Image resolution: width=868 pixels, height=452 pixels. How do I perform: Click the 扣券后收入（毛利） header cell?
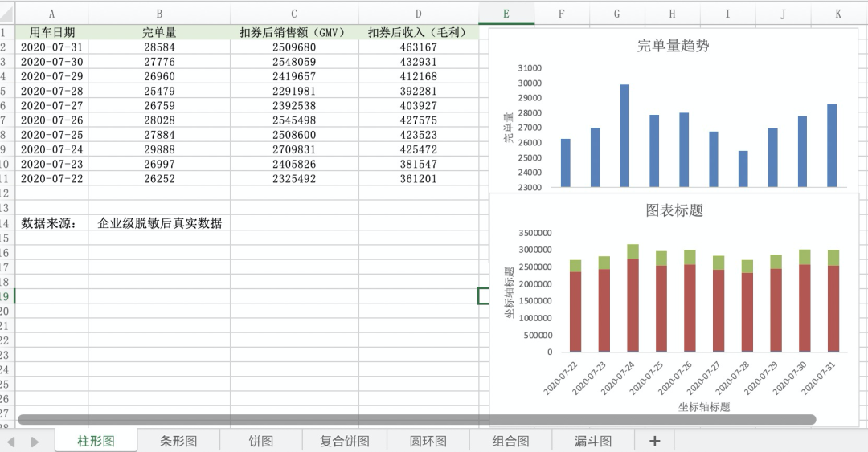[x=419, y=32]
